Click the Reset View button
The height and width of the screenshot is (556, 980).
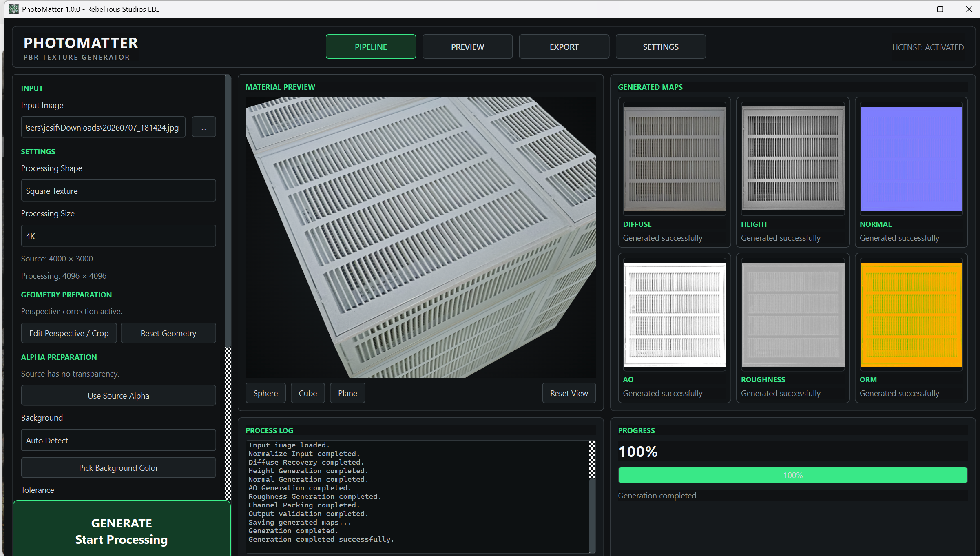click(x=569, y=393)
